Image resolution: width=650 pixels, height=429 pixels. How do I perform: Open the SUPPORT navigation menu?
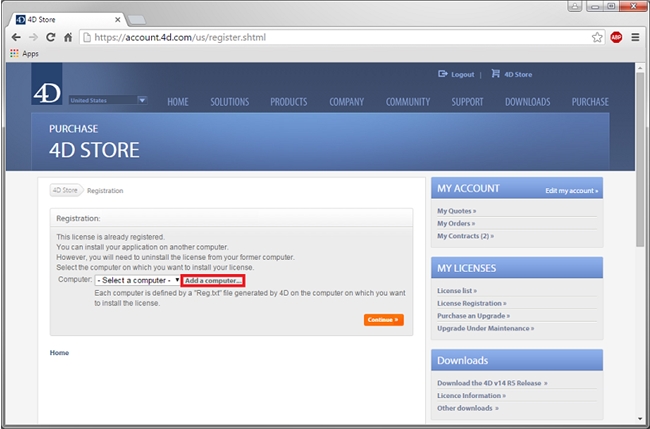[x=467, y=102]
